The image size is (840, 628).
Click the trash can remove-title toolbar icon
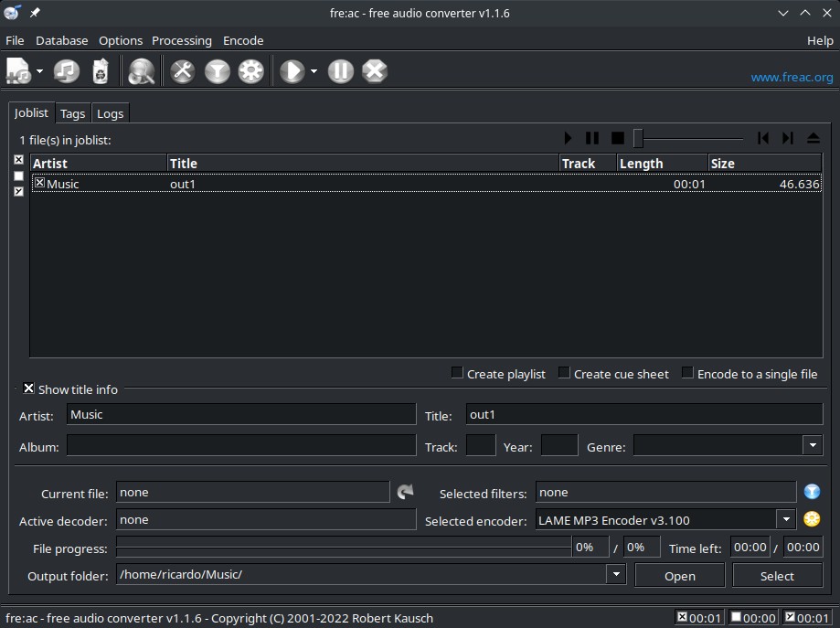[x=101, y=70]
